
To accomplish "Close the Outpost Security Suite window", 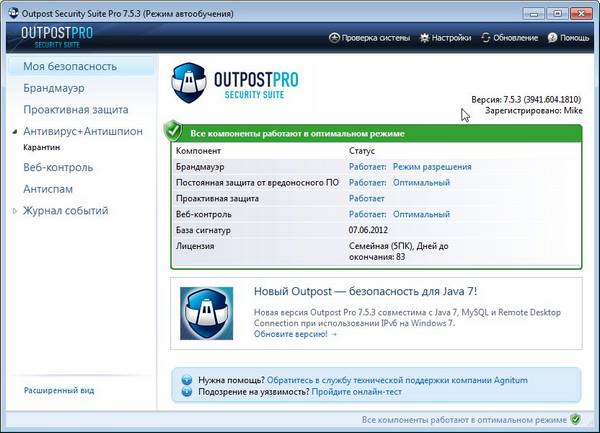I will (581, 13).
